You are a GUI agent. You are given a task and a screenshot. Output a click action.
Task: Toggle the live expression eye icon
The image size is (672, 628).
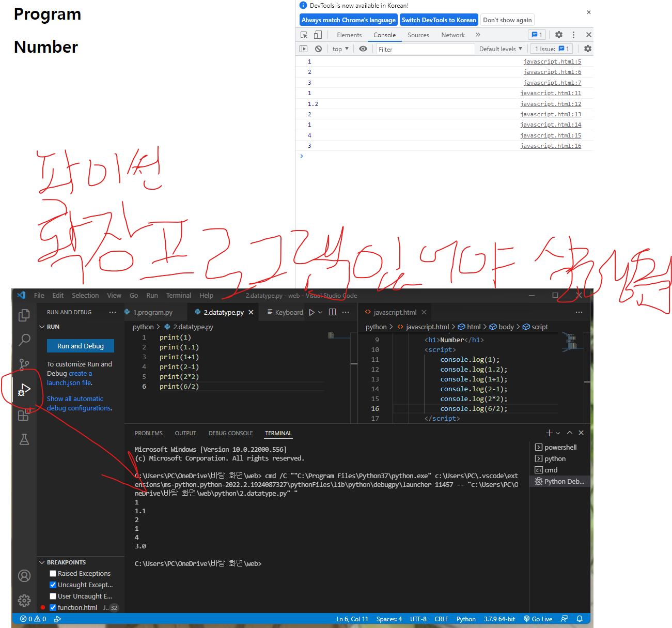(x=363, y=49)
